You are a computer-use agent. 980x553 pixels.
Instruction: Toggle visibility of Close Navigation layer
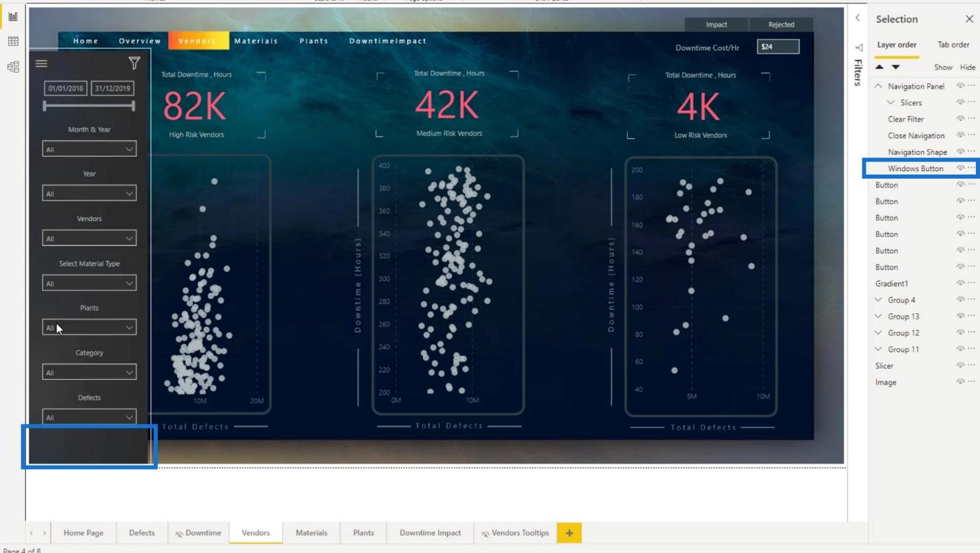(x=960, y=136)
